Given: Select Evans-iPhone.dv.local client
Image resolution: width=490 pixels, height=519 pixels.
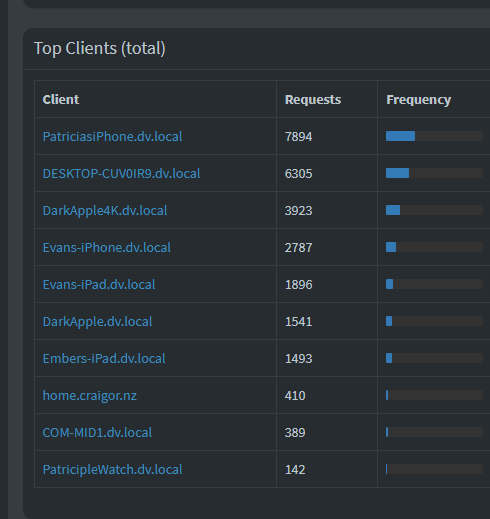Looking at the screenshot, I should click(107, 247).
